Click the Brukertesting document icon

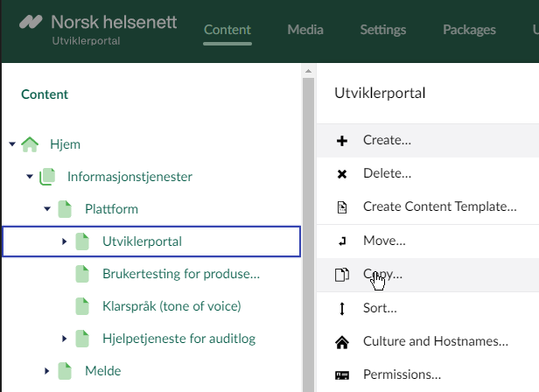[x=82, y=274]
